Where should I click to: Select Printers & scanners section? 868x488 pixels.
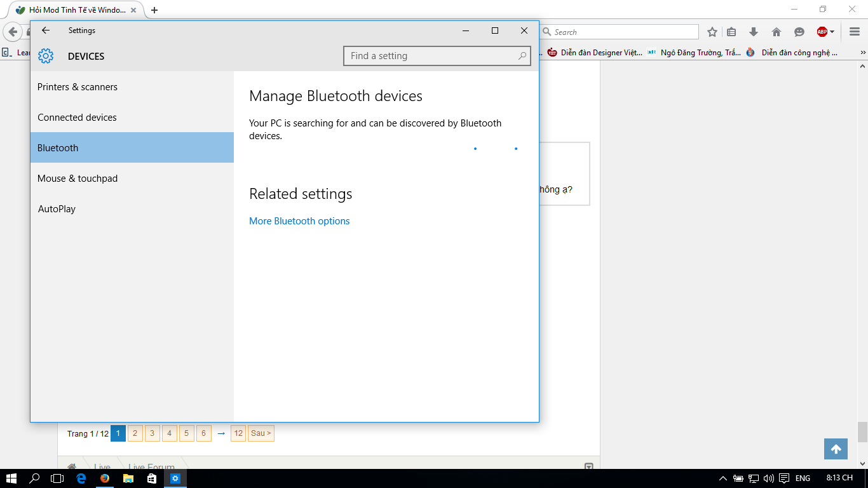coord(78,87)
